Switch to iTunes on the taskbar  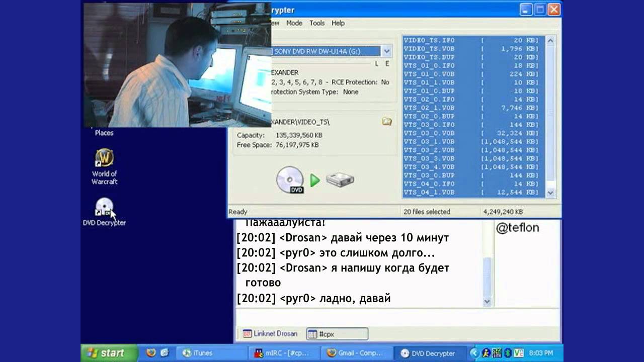click(x=212, y=353)
